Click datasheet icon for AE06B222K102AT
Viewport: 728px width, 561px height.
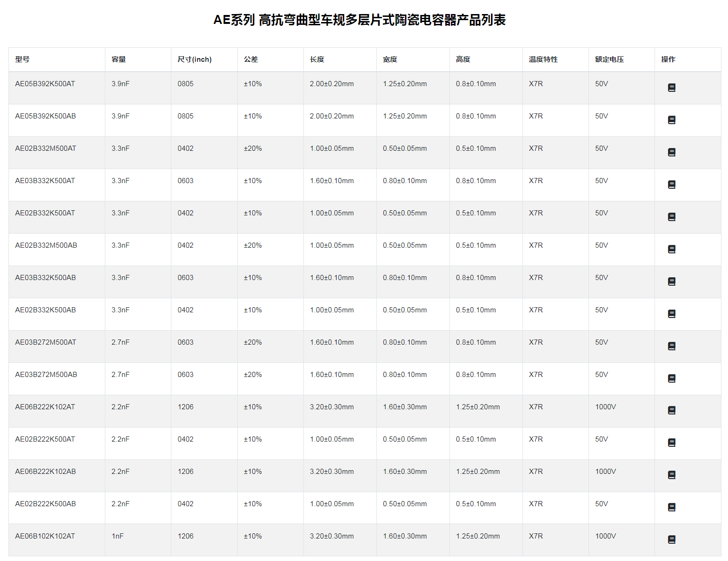pyautogui.click(x=671, y=410)
